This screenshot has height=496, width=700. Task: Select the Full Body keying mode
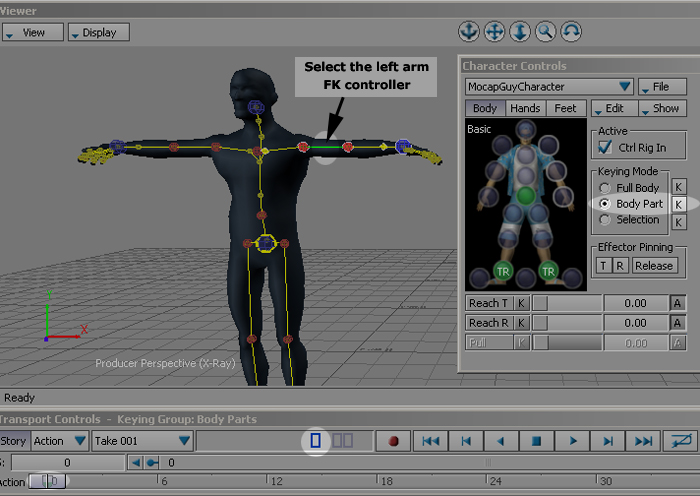[x=604, y=187]
